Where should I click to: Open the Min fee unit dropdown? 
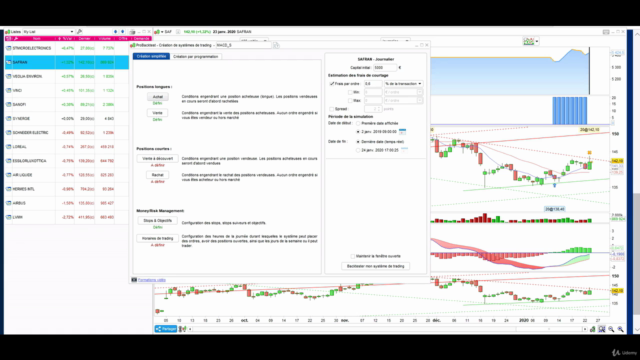[x=403, y=92]
